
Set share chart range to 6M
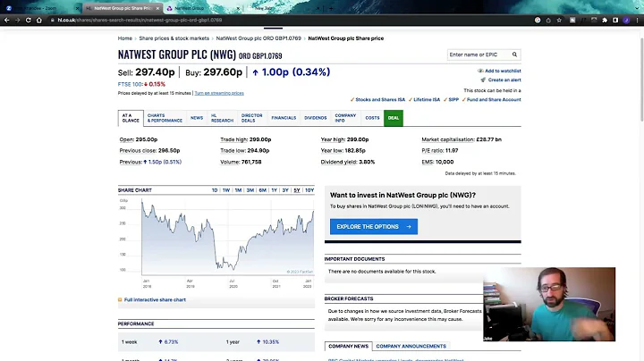click(262, 190)
